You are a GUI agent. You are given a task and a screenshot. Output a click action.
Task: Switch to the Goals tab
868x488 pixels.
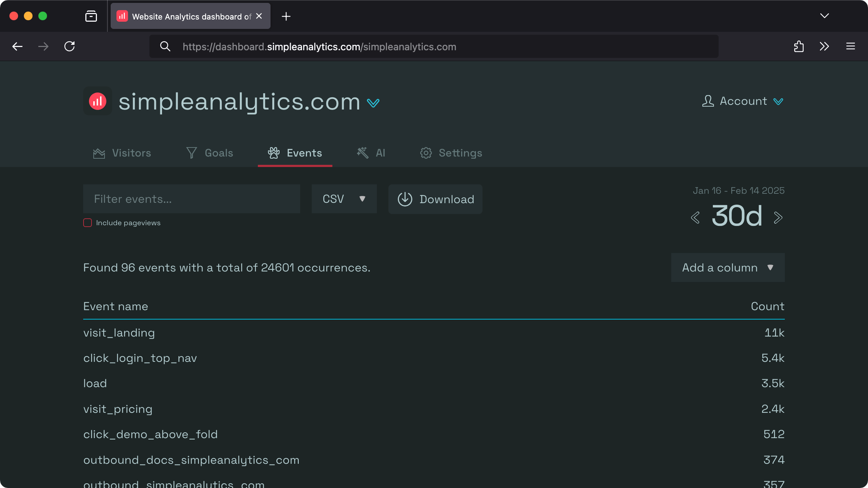pyautogui.click(x=209, y=153)
